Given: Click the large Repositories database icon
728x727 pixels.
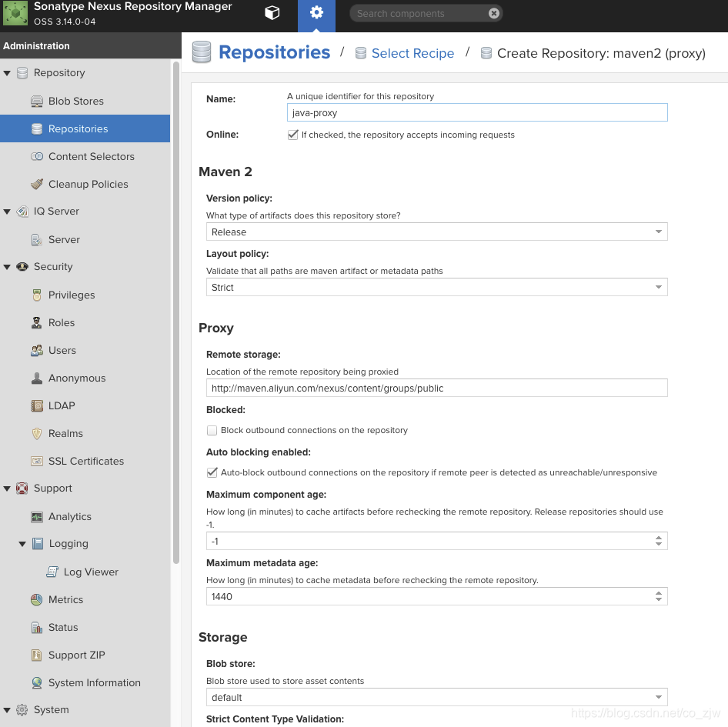Looking at the screenshot, I should click(202, 52).
